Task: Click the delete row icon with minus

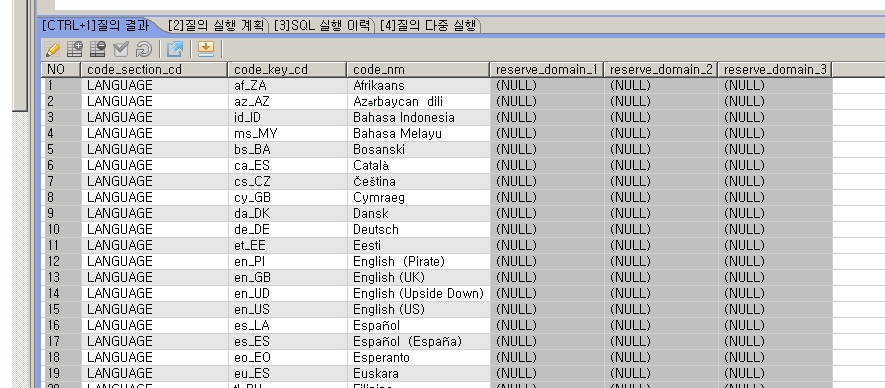Action: (x=98, y=50)
